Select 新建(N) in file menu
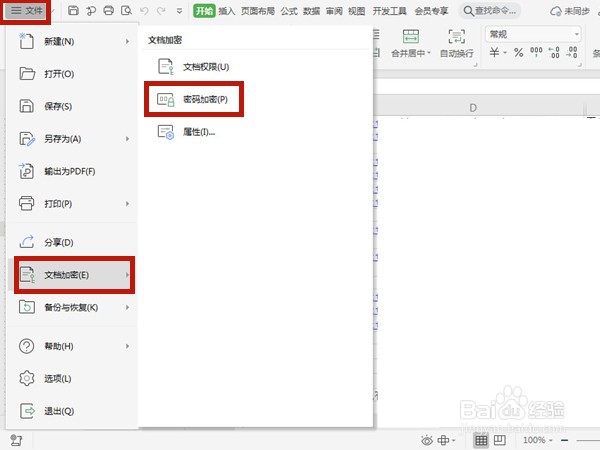The image size is (600, 450). coord(72,41)
